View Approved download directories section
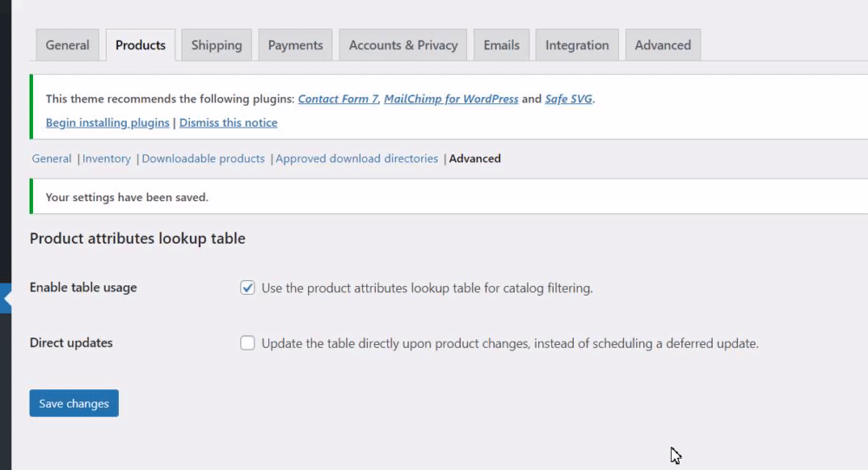This screenshot has height=470, width=868. tap(357, 159)
